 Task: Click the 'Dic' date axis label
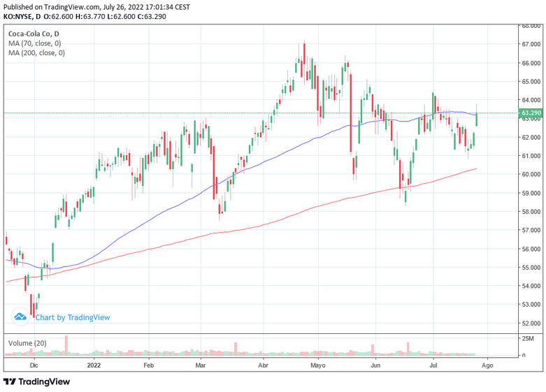pyautogui.click(x=34, y=365)
